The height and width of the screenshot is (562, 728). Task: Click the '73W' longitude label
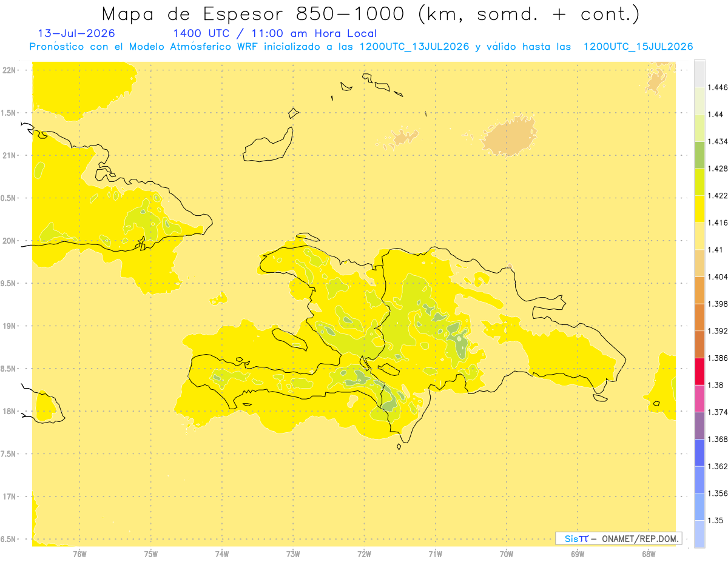click(293, 554)
